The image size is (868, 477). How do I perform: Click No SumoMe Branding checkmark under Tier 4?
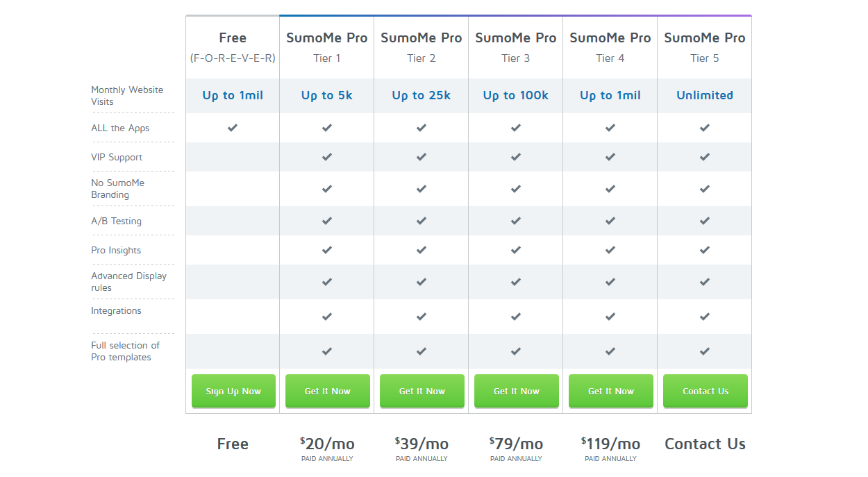610,189
